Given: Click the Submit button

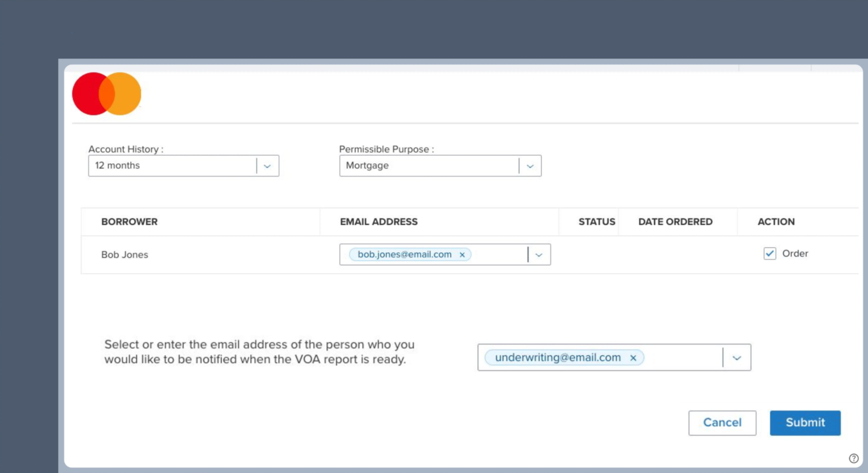Looking at the screenshot, I should pos(805,423).
